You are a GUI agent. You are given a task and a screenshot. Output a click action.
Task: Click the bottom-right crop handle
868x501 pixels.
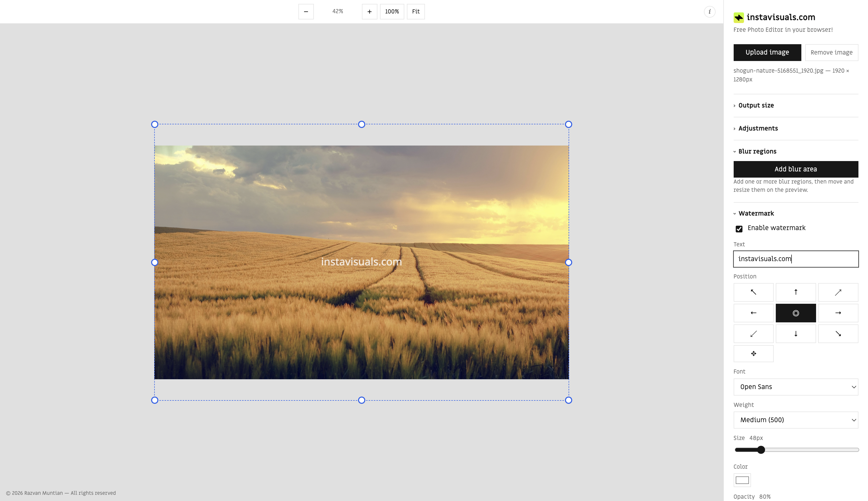point(569,400)
